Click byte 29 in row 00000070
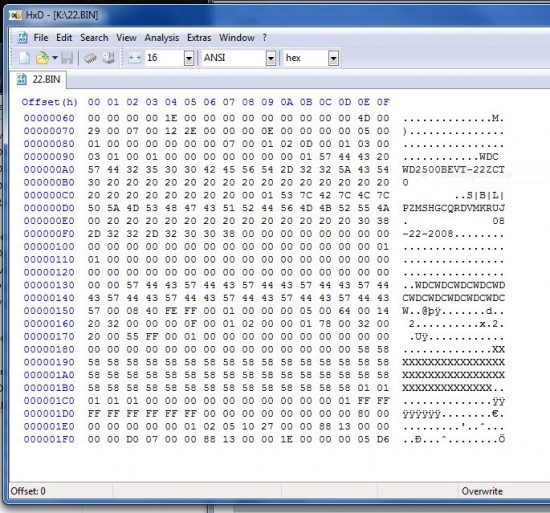This screenshot has height=513, width=550. tap(94, 131)
